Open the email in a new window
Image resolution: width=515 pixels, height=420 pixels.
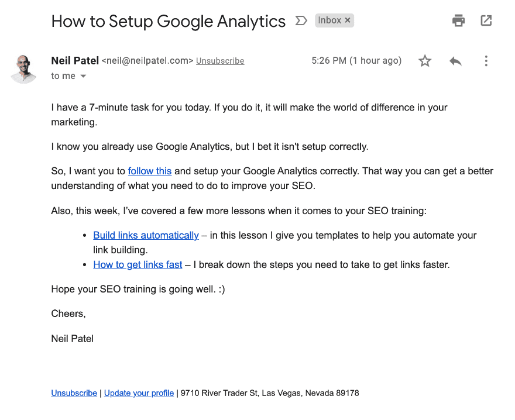click(486, 21)
